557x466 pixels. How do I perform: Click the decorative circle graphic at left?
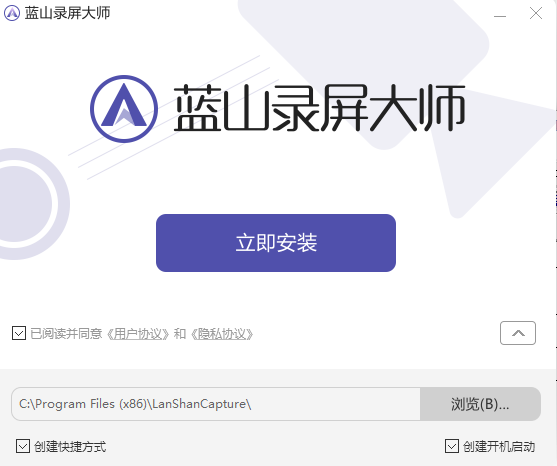(25, 204)
